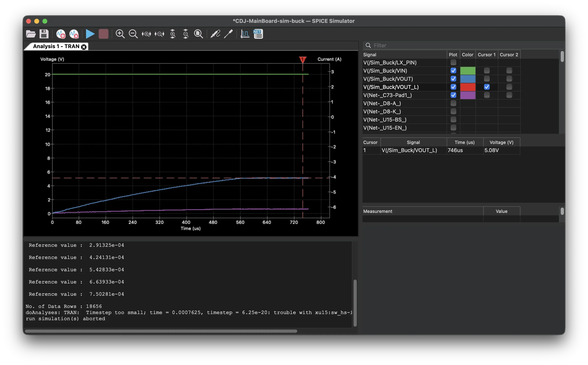The height and width of the screenshot is (365, 588).
Task: Disable Cursor 1 on V(/Sim_Buck/VOUT_L)
Action: coord(487,87)
